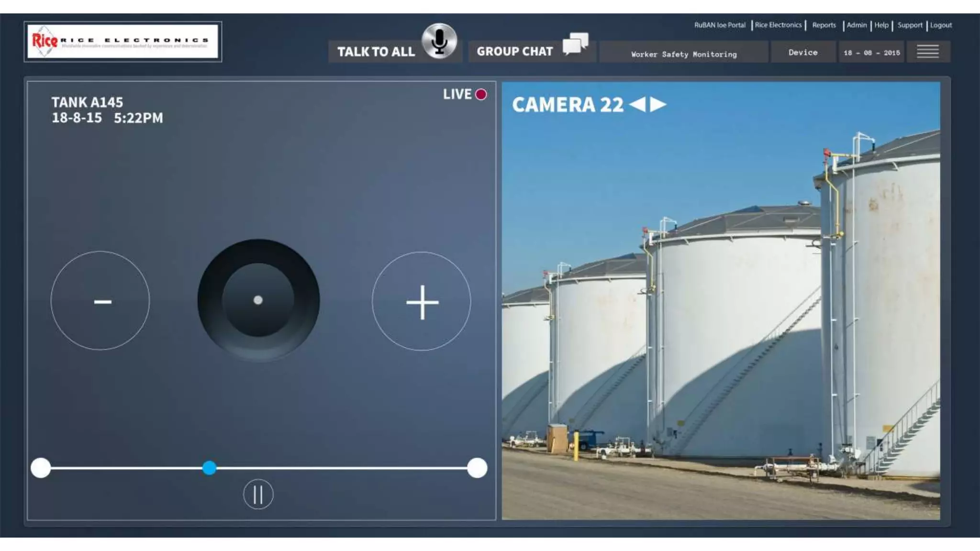Open Group Chat speech bubbles icon

point(575,44)
